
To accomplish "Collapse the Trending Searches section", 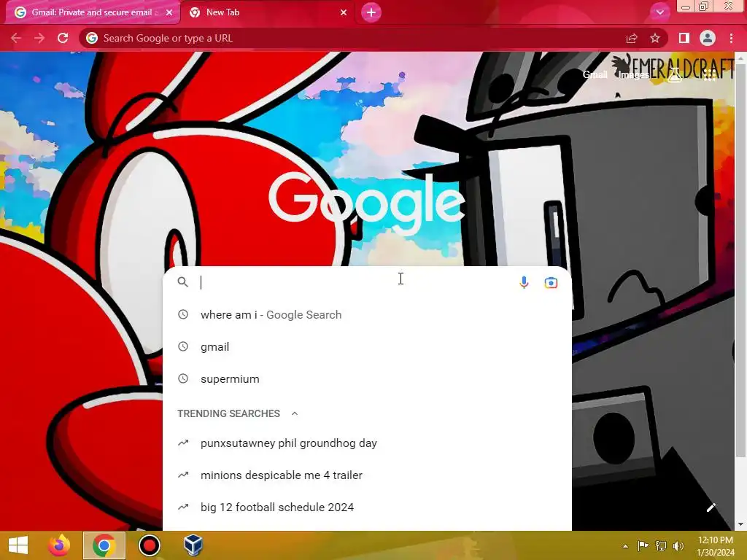I will coord(295,413).
